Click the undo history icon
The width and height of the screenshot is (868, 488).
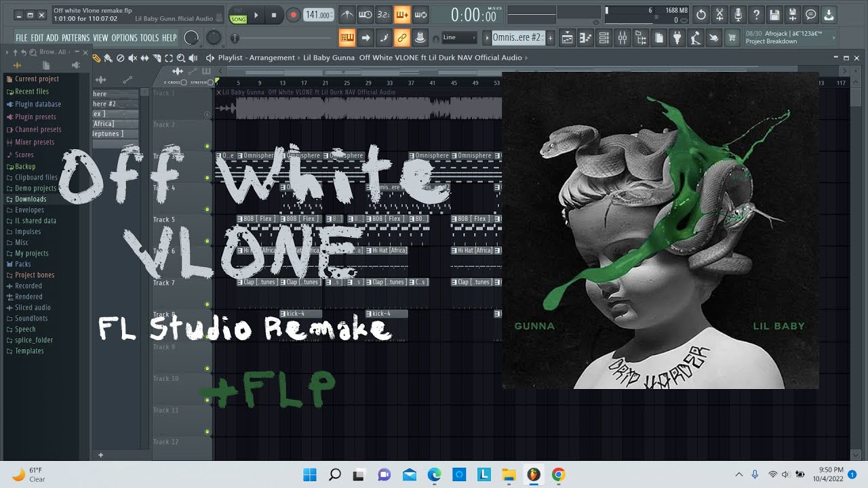pyautogui.click(x=701, y=14)
